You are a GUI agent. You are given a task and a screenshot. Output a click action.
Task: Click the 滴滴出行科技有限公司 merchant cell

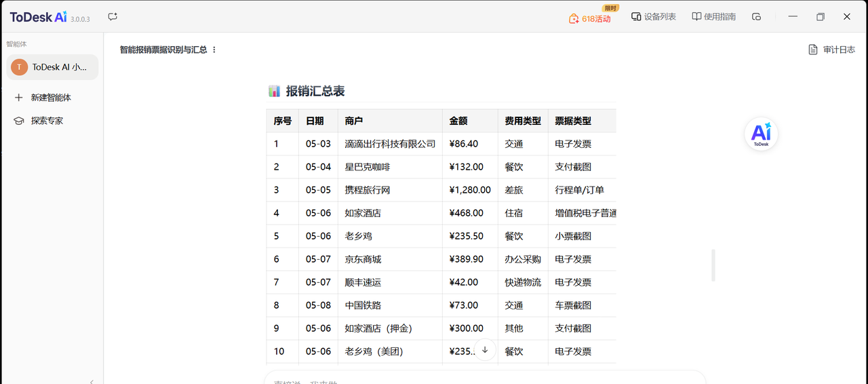point(390,144)
